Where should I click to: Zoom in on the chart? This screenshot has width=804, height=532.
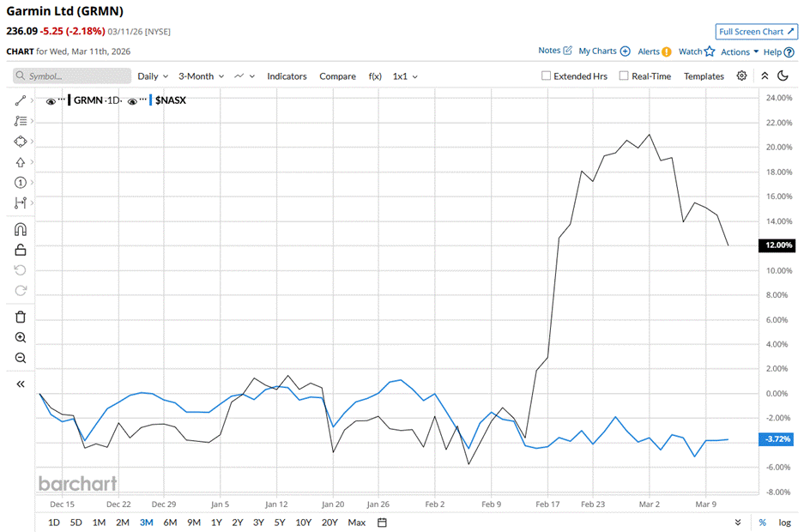(20, 337)
